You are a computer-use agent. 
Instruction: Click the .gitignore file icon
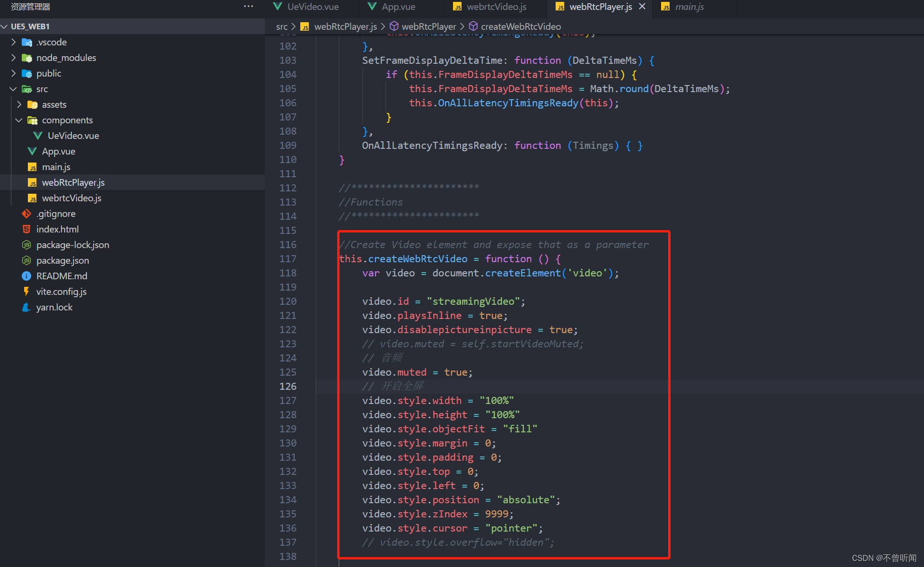pyautogui.click(x=26, y=214)
